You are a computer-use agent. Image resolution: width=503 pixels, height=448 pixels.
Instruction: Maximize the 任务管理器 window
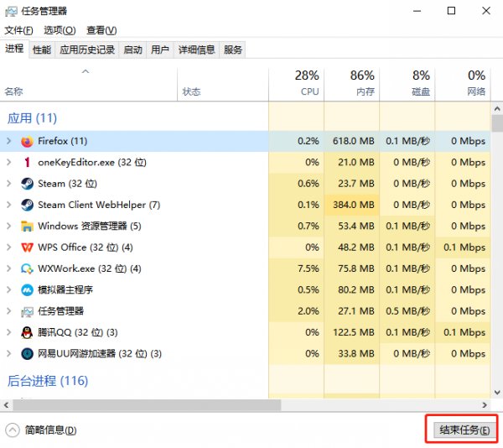tap(451, 11)
